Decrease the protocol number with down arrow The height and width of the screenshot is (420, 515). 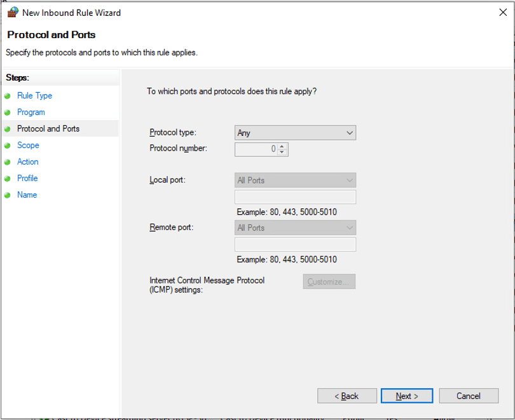click(x=282, y=152)
